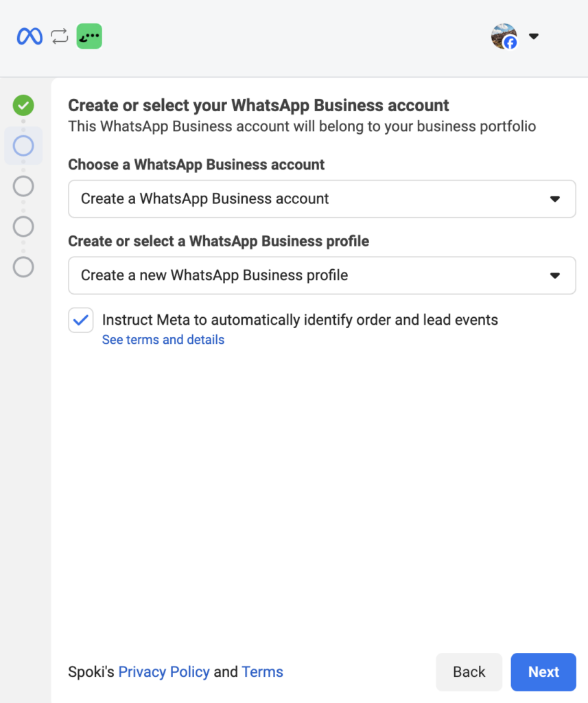Click the Meta logo icon

[30, 36]
